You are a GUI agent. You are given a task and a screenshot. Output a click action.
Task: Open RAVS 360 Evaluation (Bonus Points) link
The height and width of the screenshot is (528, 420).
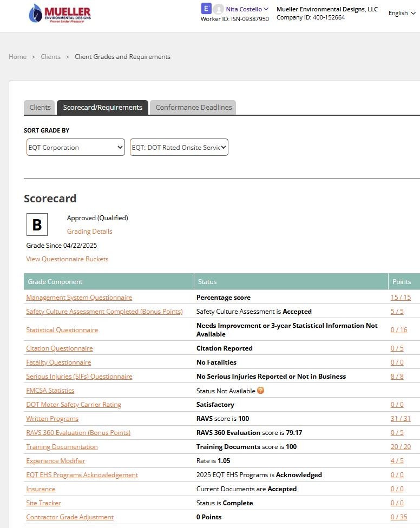tap(78, 433)
